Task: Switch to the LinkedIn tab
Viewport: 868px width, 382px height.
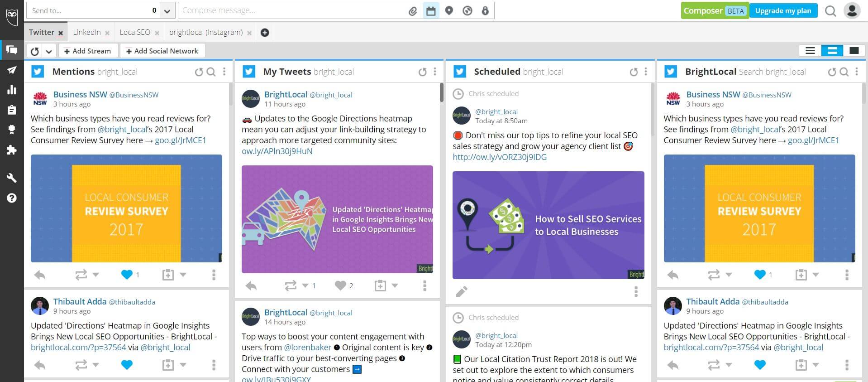Action: tap(87, 32)
